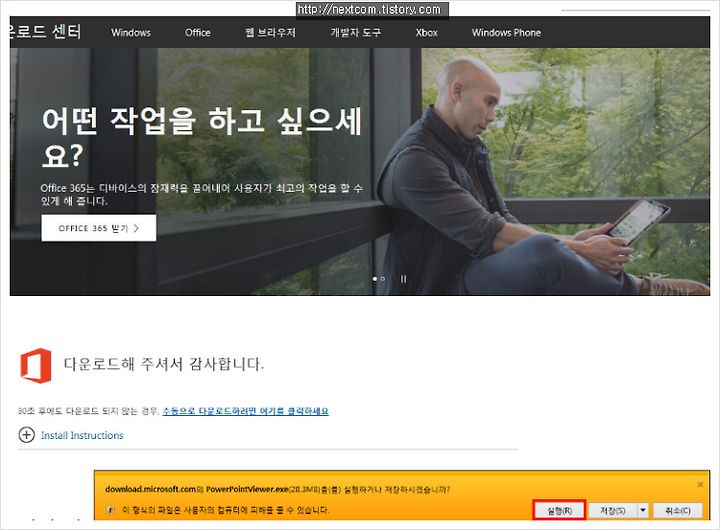Open the save options dropdown arrow
720x530 pixels.
point(643,511)
